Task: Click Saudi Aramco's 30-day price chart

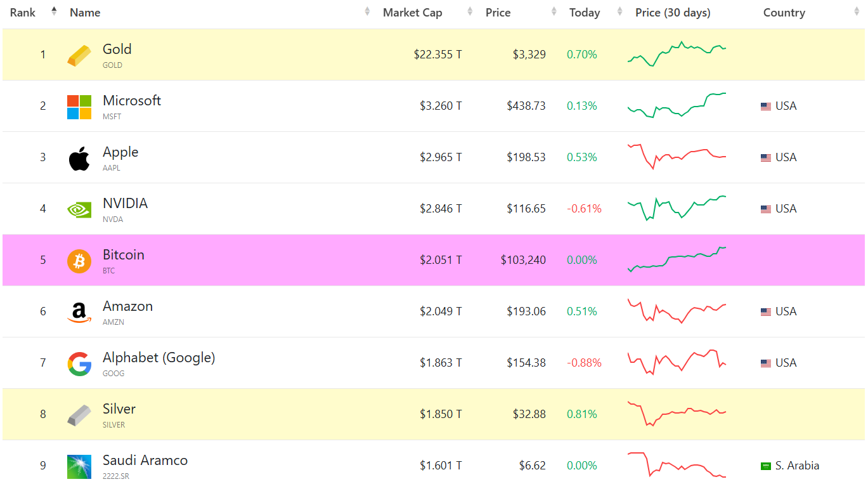Action: tap(677, 465)
